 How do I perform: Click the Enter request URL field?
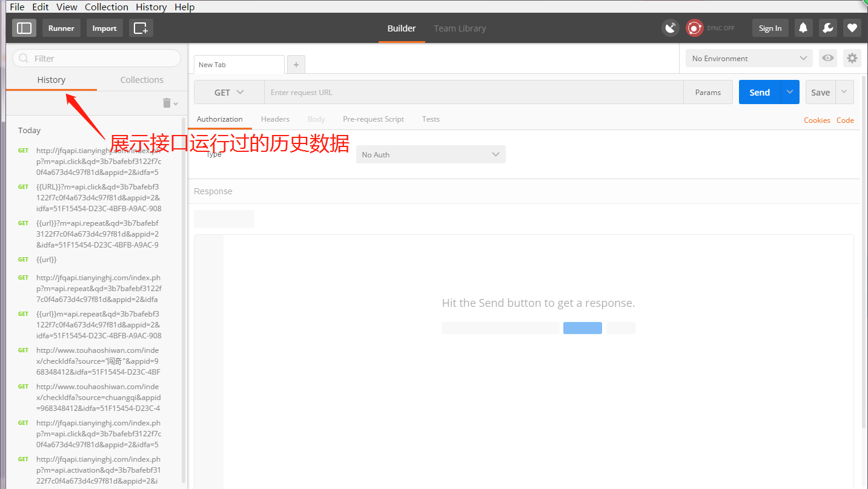tap(474, 93)
